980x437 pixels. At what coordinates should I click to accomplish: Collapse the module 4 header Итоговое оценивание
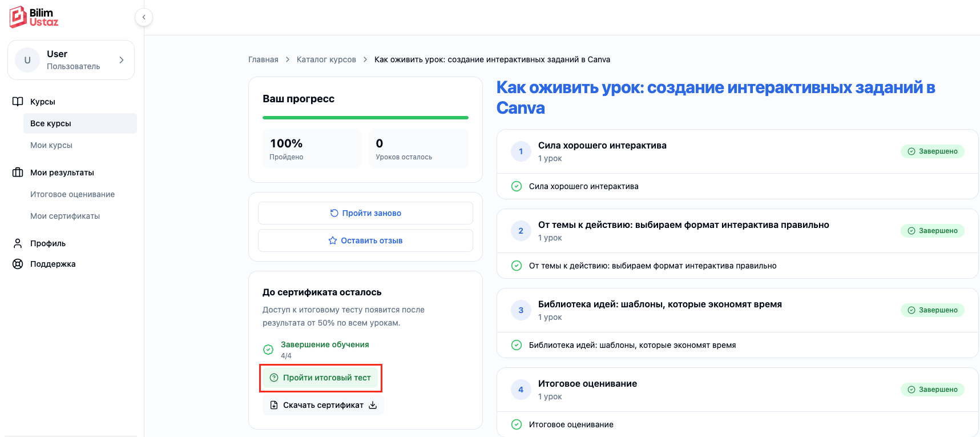tap(737, 390)
